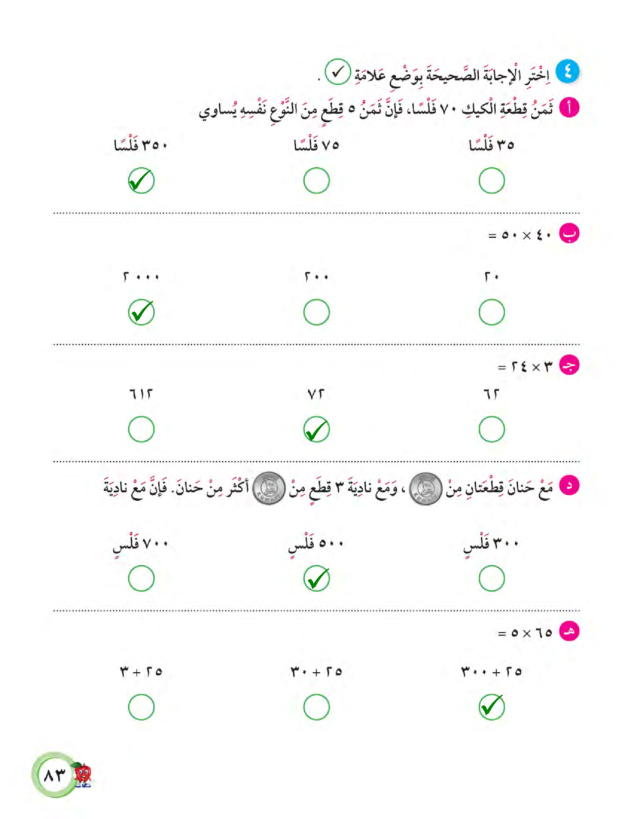Choose the circle under ٧٠٠ فلس
The width and height of the screenshot is (644, 819).
tap(141, 578)
